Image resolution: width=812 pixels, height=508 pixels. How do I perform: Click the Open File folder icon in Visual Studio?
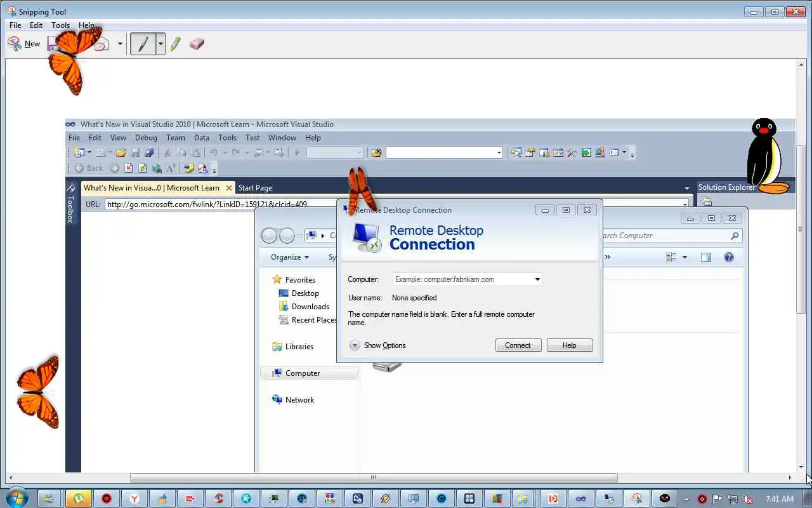click(121, 152)
